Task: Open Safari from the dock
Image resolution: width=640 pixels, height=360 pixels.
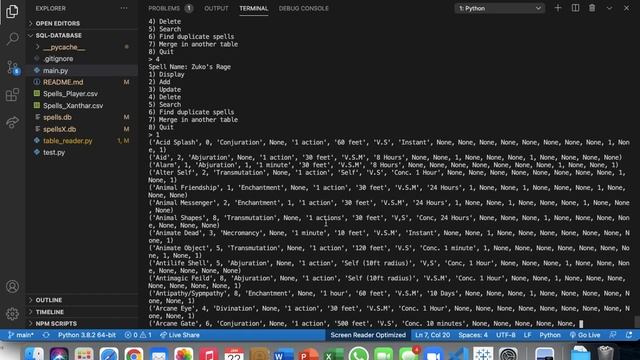Action: point(109,354)
